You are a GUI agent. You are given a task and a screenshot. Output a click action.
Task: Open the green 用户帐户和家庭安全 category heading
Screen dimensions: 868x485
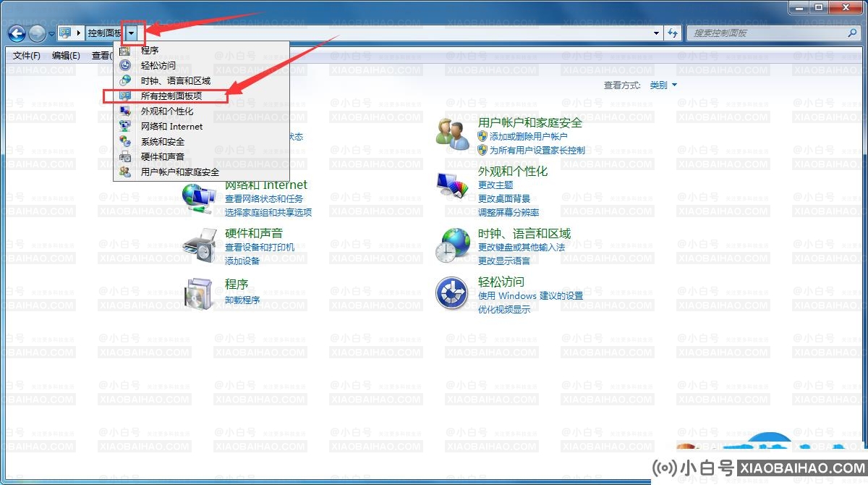pyautogui.click(x=530, y=122)
